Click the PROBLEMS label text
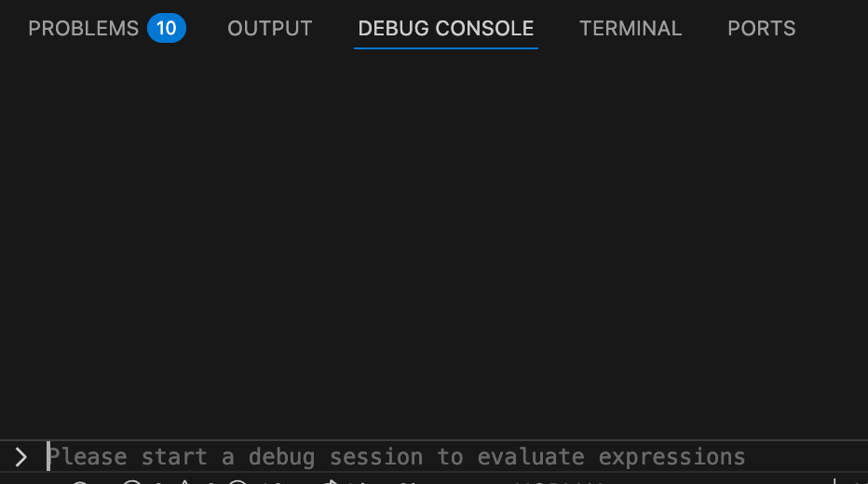The image size is (868, 484). coord(83,28)
